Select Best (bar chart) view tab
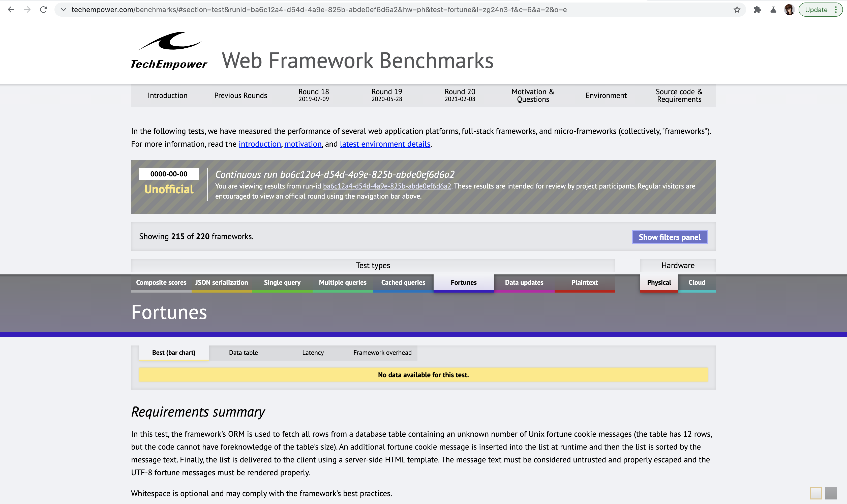Viewport: 847px width, 504px height. pos(174,353)
